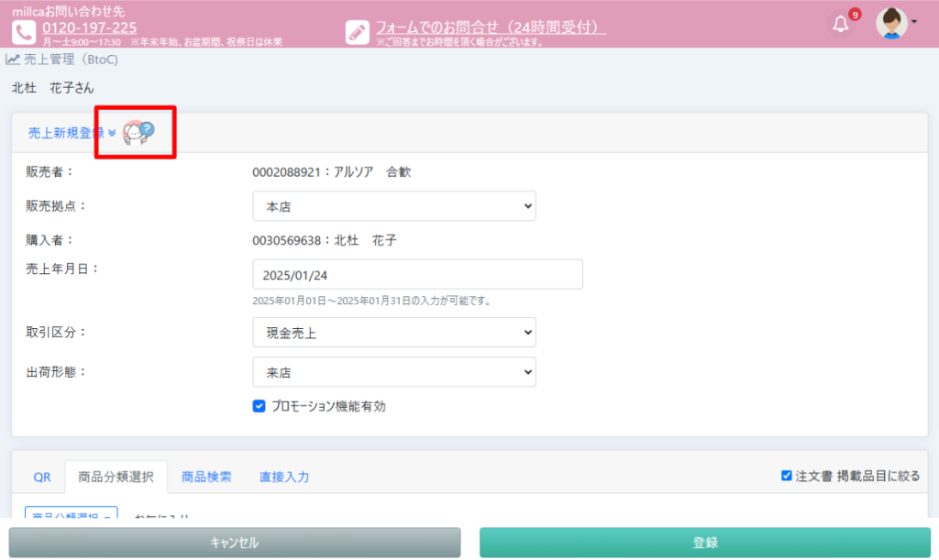Open the notification bell with 9 badge
The height and width of the screenshot is (560, 939).
click(841, 24)
